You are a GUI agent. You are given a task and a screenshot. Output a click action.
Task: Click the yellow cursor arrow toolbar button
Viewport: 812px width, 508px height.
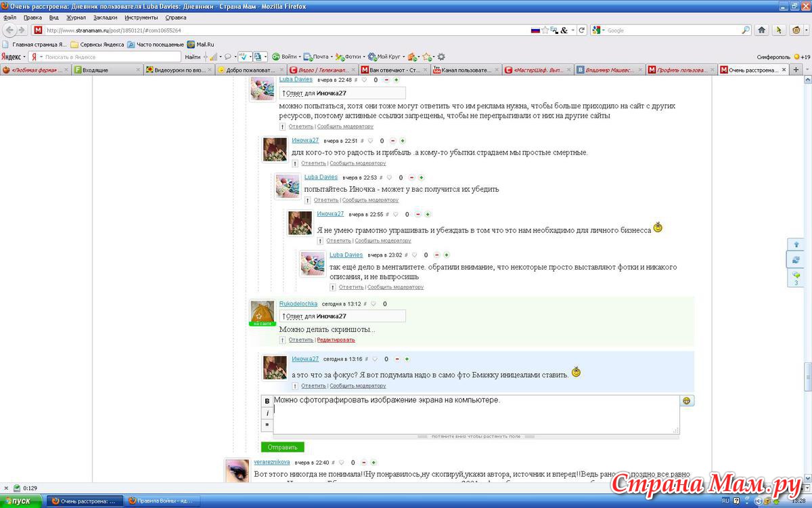point(779,30)
